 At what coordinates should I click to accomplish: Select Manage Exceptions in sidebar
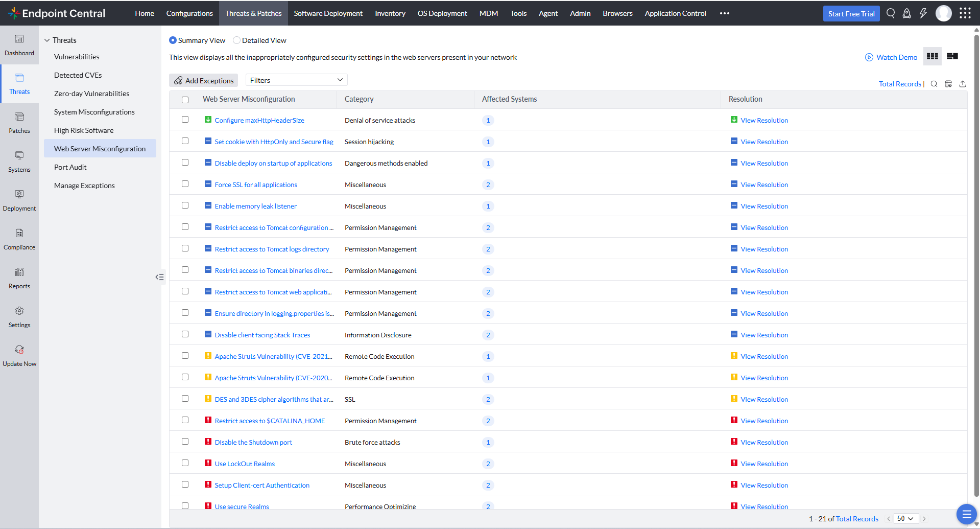(84, 186)
